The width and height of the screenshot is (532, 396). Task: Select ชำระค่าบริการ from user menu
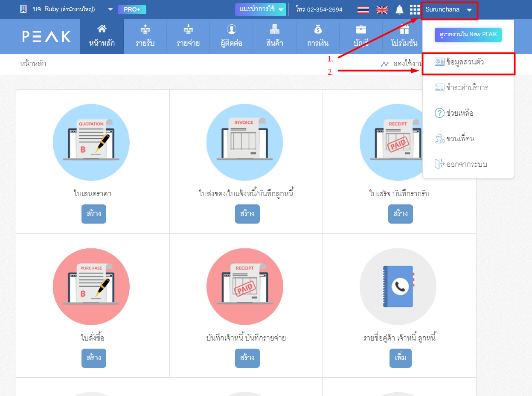coord(468,87)
